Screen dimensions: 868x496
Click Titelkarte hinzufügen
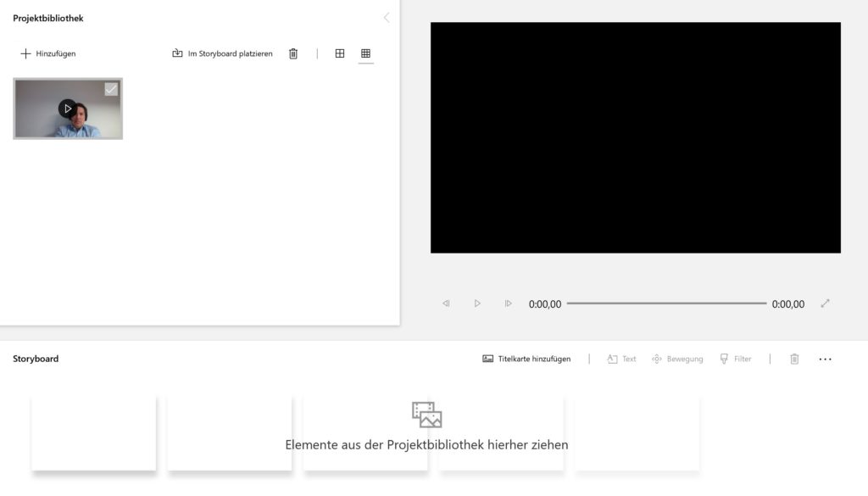pos(526,359)
